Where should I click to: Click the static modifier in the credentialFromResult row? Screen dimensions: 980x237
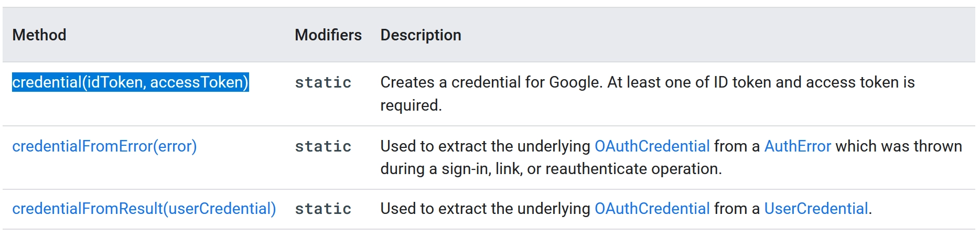(323, 209)
